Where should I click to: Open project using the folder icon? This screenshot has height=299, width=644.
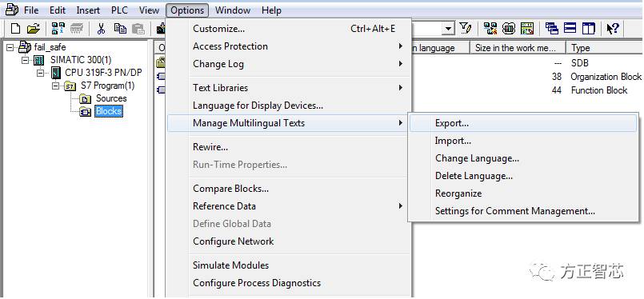coord(34,28)
